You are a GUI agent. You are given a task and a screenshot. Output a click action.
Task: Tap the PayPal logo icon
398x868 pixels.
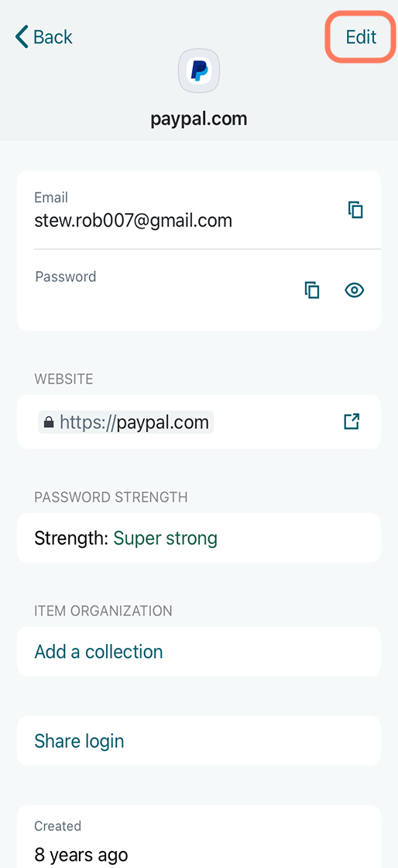coord(199,71)
